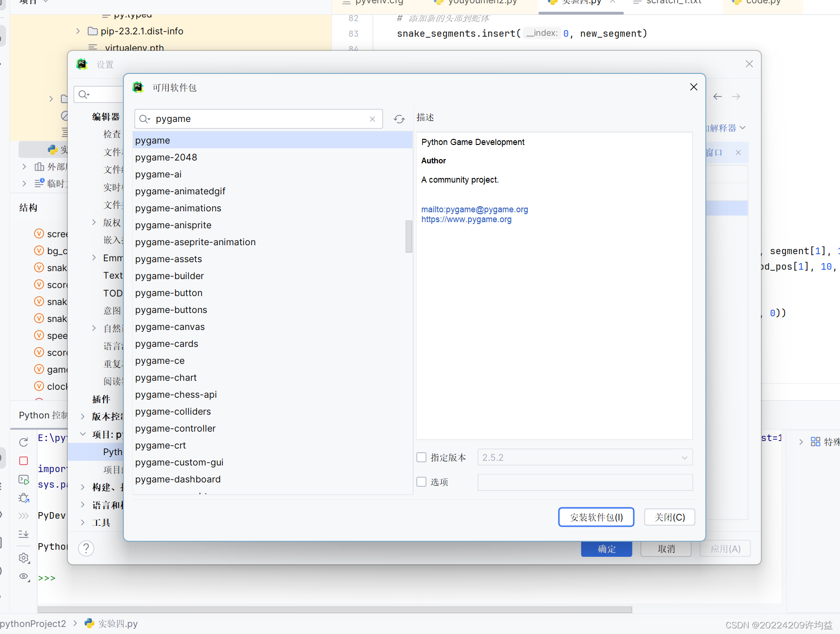Select the pygame package row
This screenshot has height=634, width=840.
point(273,140)
